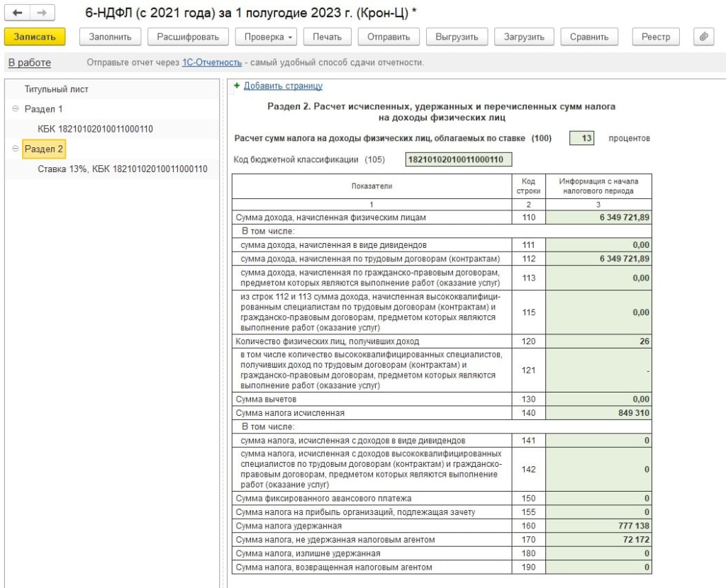Click the Добавить страницу link
The height and width of the screenshot is (588, 726).
(283, 86)
